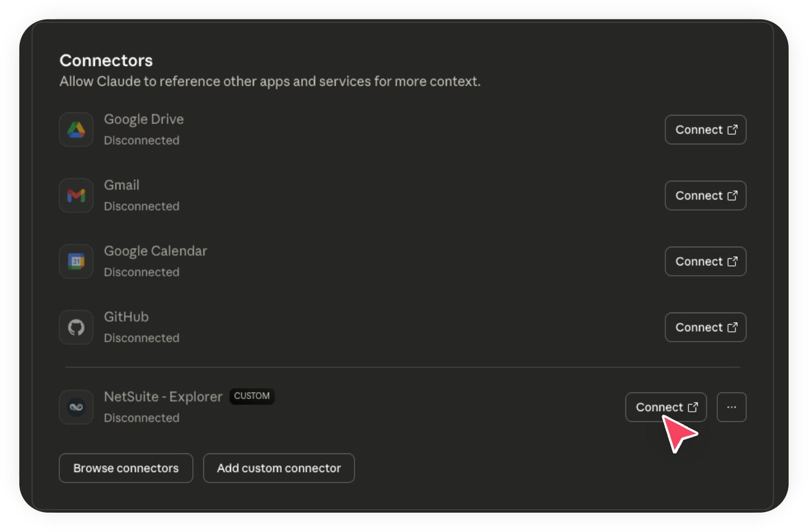Screen dimensions: 808x532
Task: Open the three-dot menu for NetSuite - Explorer
Action: coord(732,407)
